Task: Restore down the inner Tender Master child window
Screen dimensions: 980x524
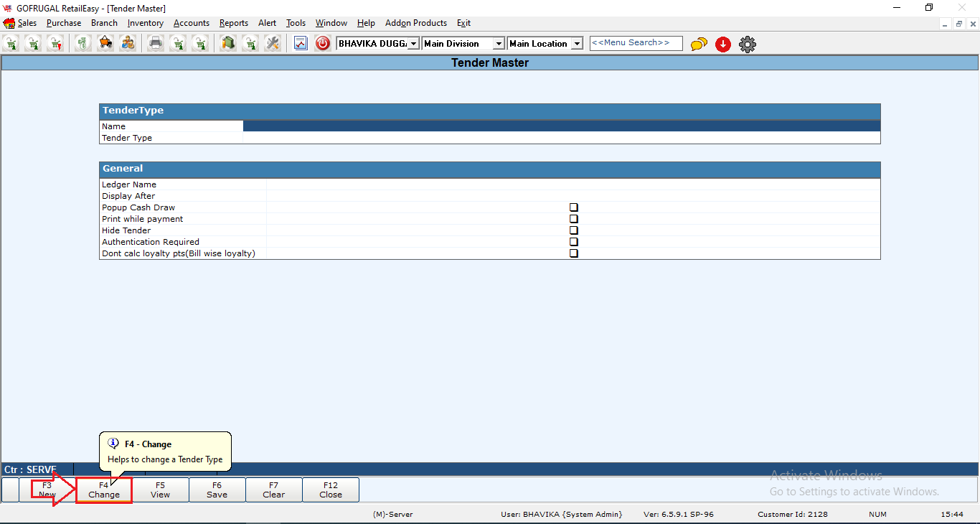Action: point(959,24)
